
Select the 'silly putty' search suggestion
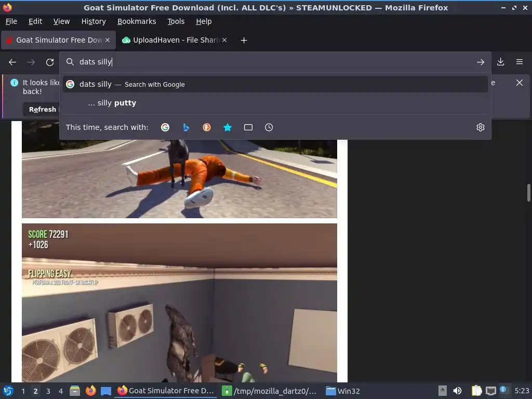[275, 103]
